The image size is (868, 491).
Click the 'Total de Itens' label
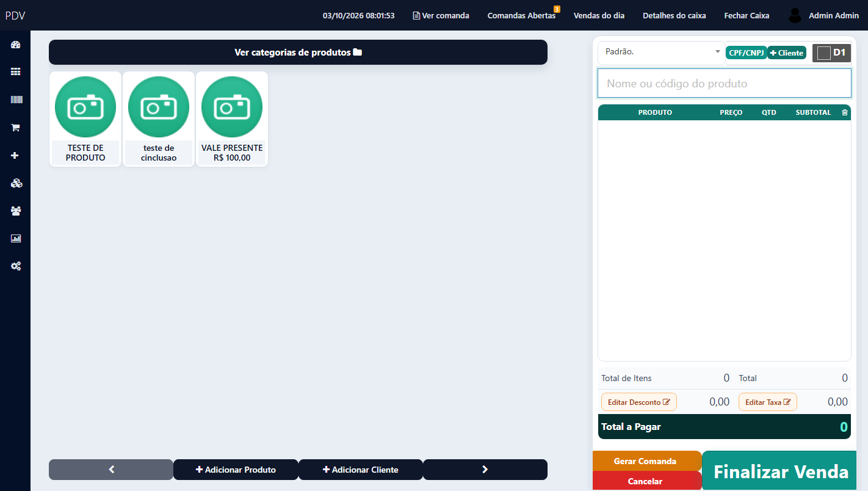[626, 378]
